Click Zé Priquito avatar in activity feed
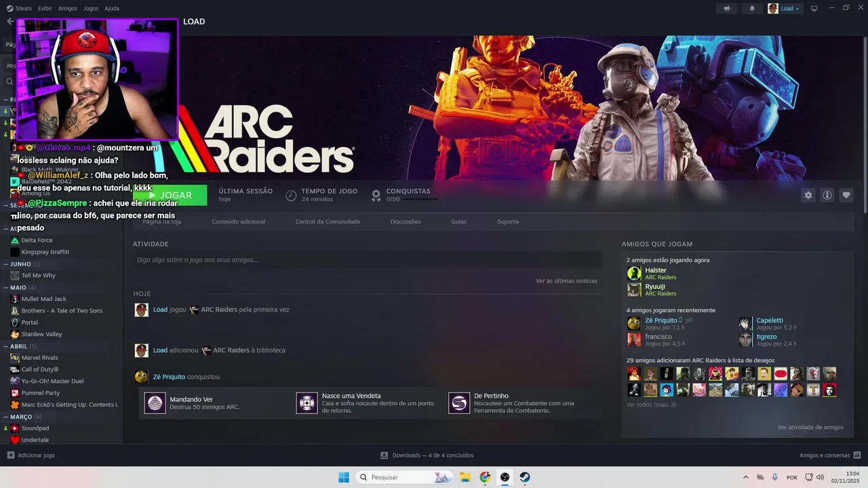This screenshot has width=868, height=488. (141, 377)
